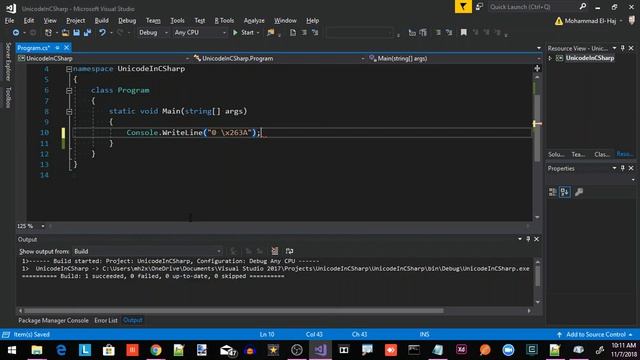
Task: Open the Any CPU platform dropdown
Action: click(200, 33)
